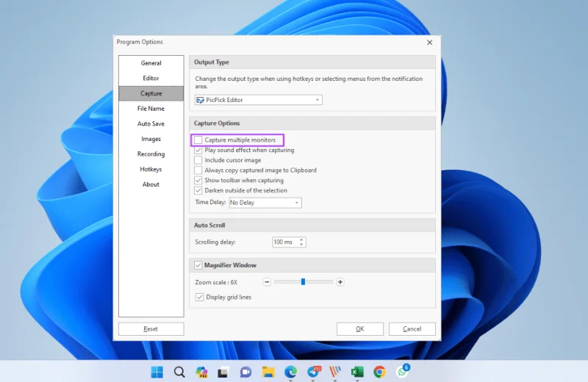Switch to the About section
The height and width of the screenshot is (382, 588).
[x=151, y=184]
